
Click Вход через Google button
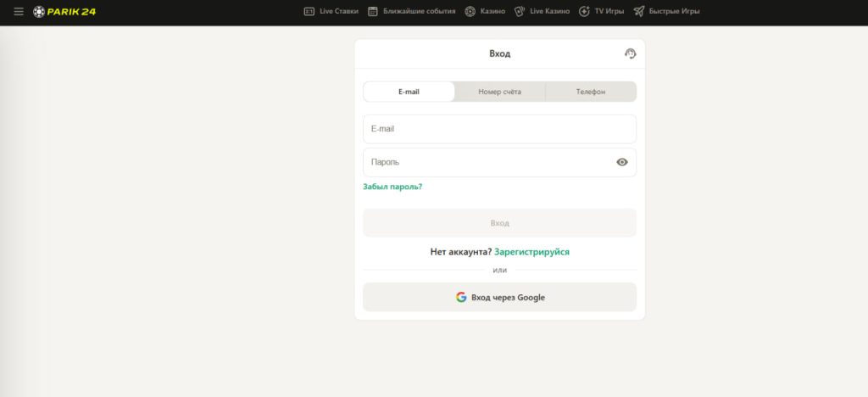click(x=500, y=298)
